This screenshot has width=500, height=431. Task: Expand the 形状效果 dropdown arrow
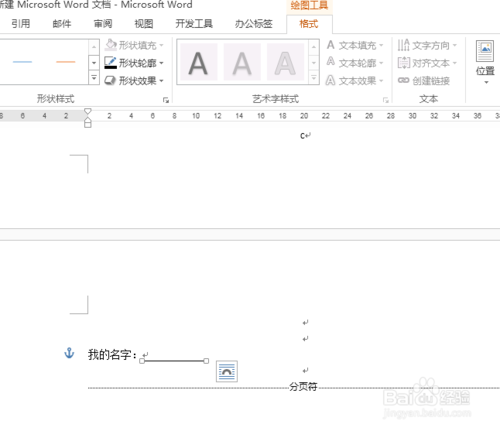161,81
